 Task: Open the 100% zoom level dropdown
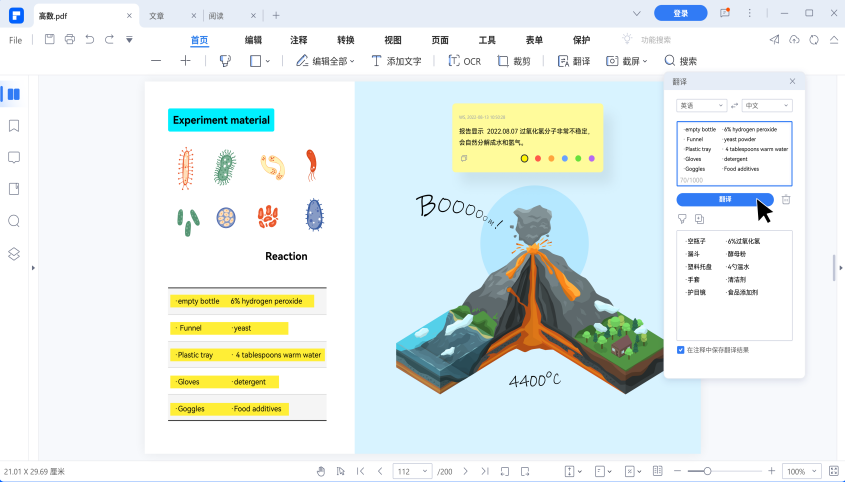pyautogui.click(x=801, y=471)
